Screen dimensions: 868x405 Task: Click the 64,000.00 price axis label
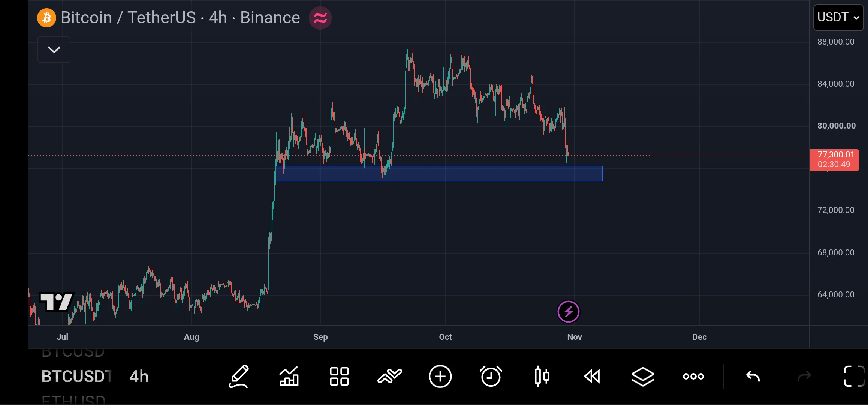point(836,294)
